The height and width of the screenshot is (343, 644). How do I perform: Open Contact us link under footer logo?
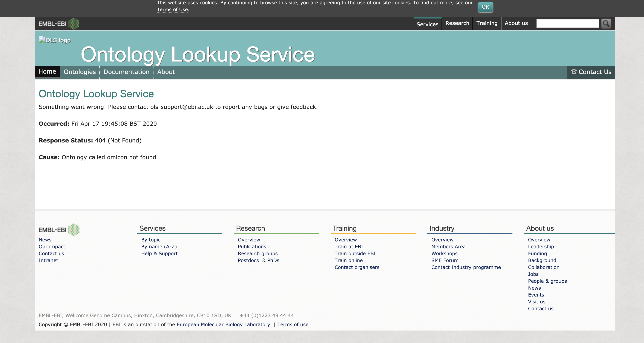point(51,253)
